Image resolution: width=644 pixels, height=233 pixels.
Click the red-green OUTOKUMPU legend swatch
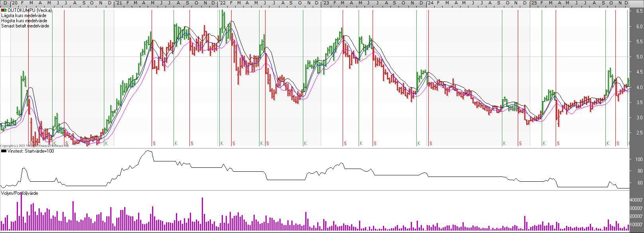(4, 10)
